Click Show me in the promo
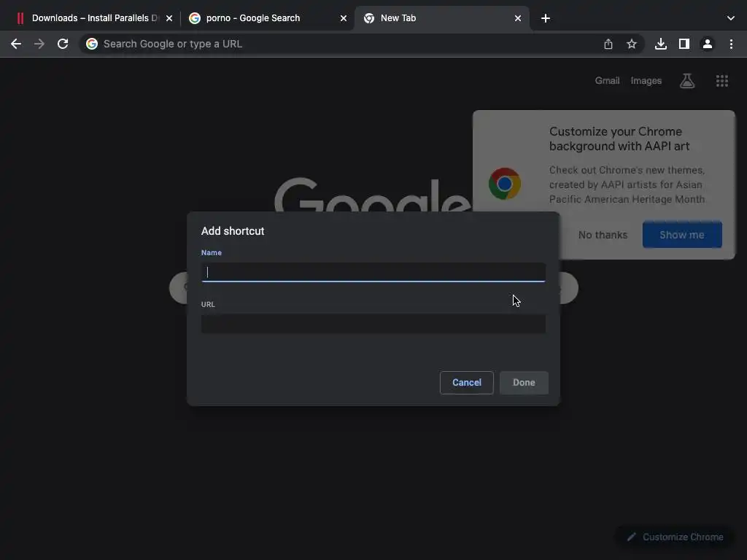This screenshot has height=560, width=747. click(682, 235)
